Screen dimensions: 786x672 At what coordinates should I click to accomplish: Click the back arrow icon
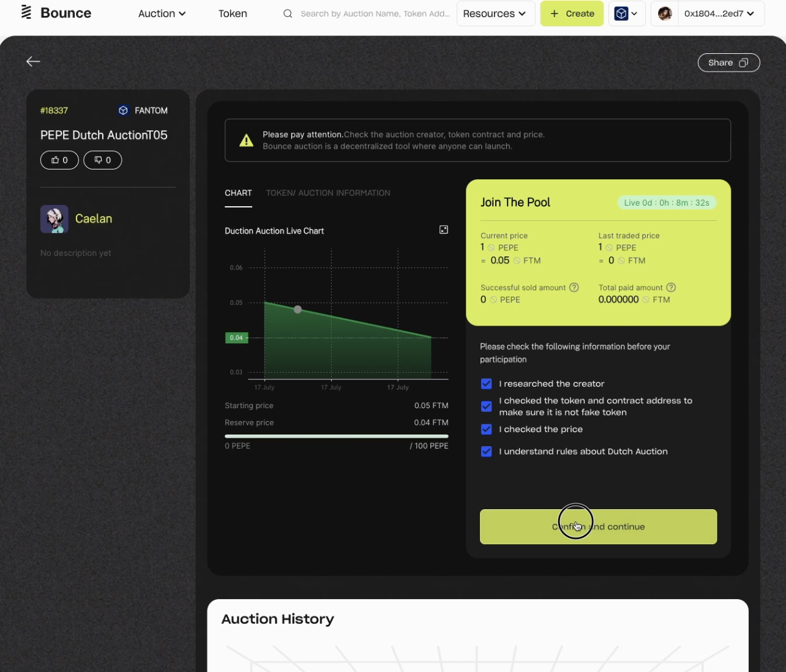click(x=33, y=61)
